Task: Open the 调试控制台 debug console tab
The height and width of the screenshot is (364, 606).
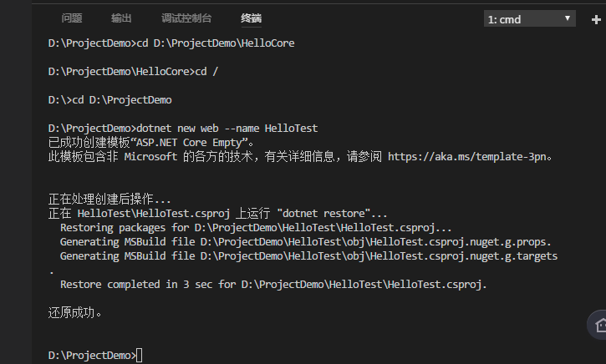Action: pyautogui.click(x=186, y=18)
